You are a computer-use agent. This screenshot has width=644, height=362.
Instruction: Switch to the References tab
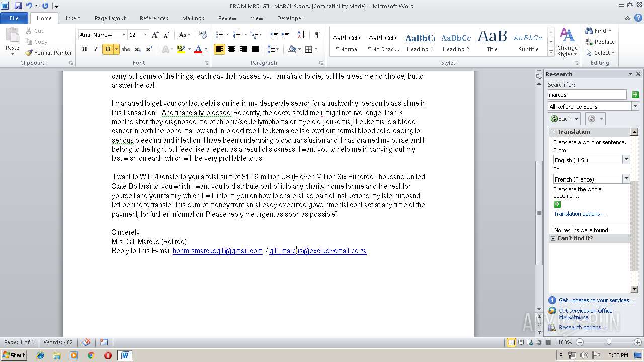154,18
